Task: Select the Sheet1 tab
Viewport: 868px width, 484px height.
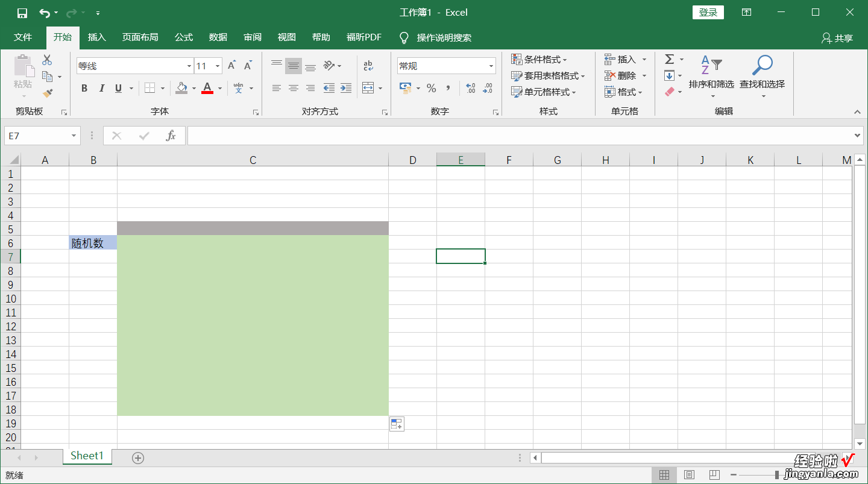Action: coord(87,456)
